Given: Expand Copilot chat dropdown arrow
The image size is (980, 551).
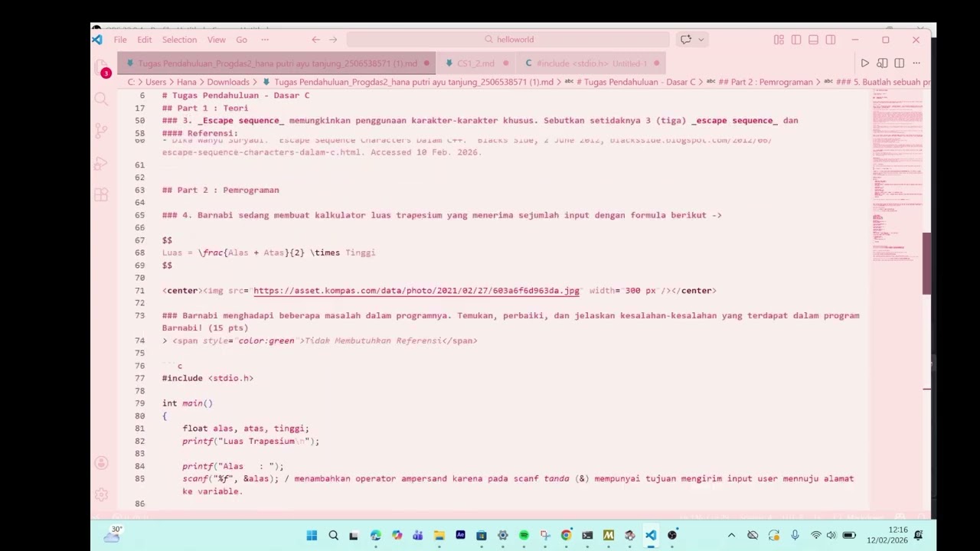Looking at the screenshot, I should (x=701, y=40).
